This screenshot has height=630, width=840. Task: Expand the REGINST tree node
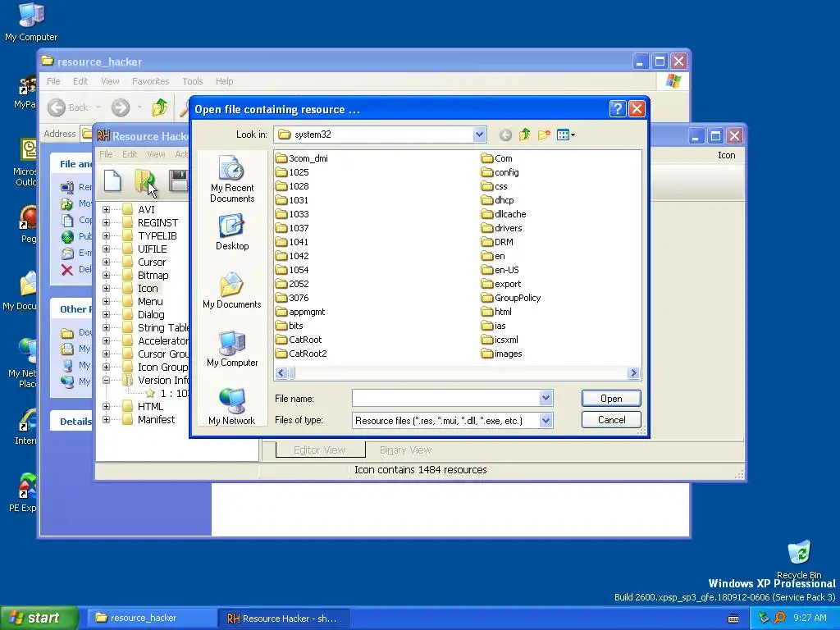(x=106, y=222)
